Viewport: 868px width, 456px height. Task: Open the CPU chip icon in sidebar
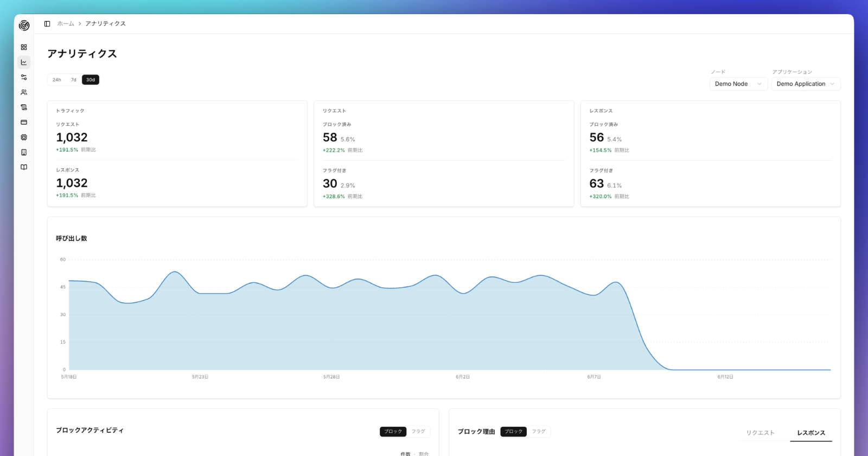coord(24,137)
